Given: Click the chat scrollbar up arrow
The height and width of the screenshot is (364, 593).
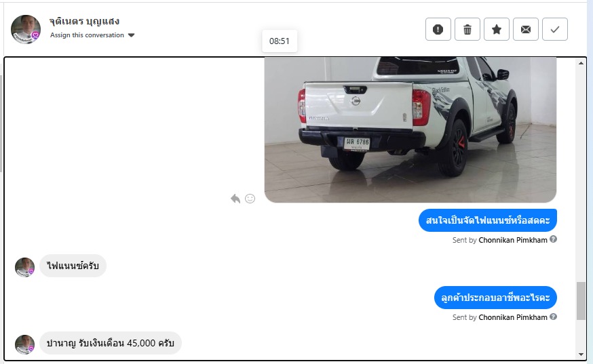Looking at the screenshot, I should [x=581, y=63].
